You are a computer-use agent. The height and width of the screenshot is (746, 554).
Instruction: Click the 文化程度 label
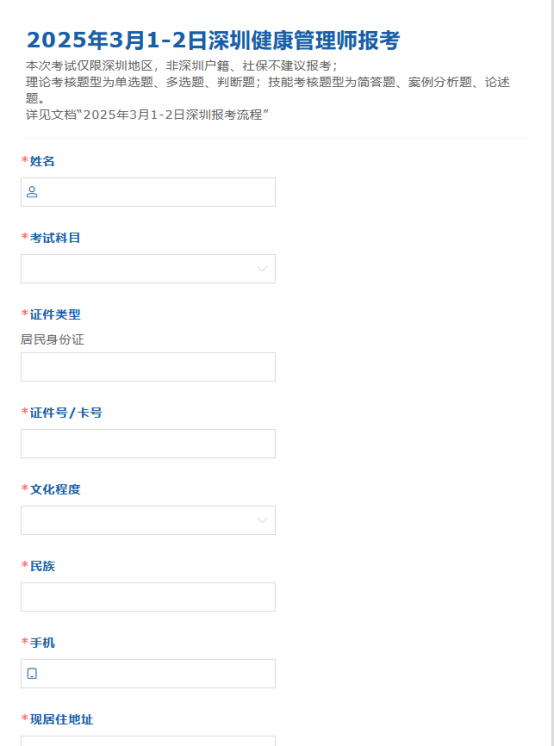55,489
